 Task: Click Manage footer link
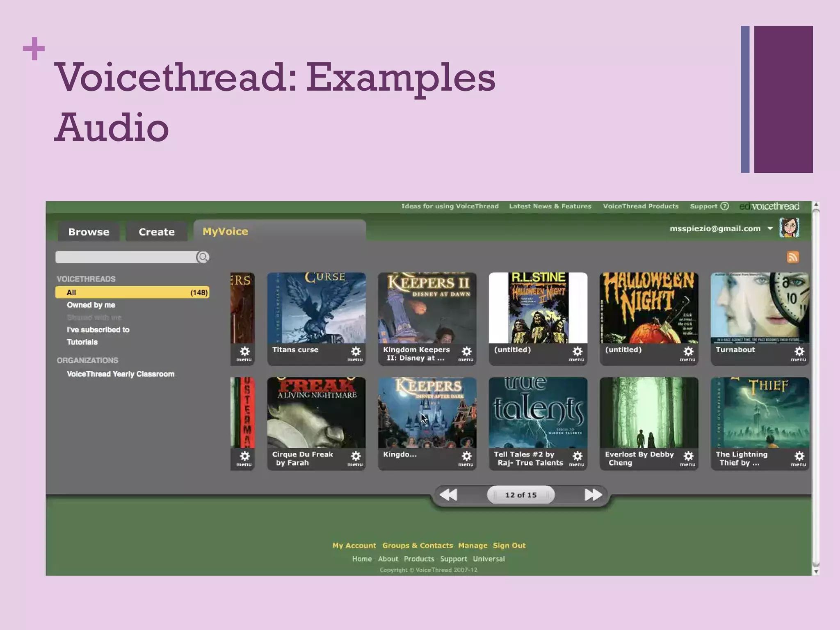pos(473,546)
